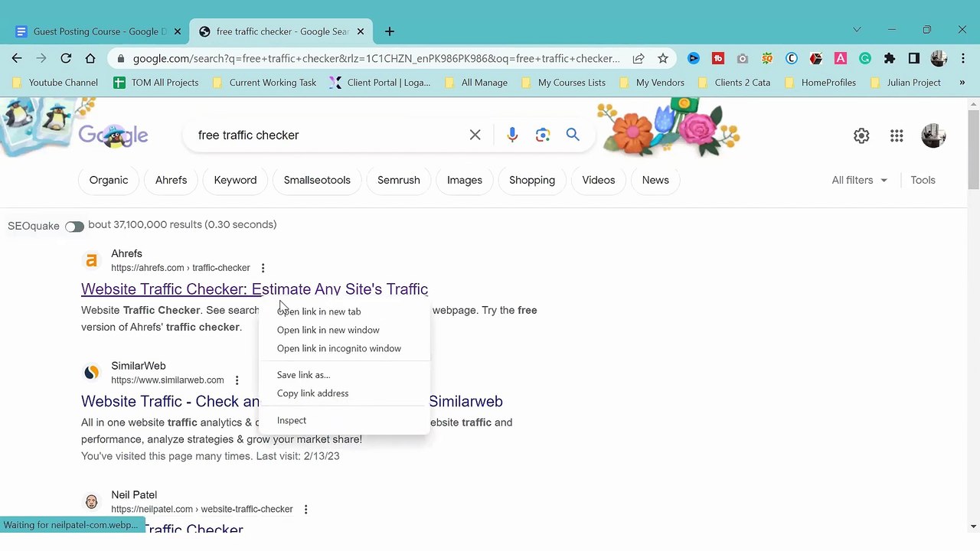980x551 pixels.
Task: Open the 'Client Portal' bookmark
Action: (x=380, y=83)
